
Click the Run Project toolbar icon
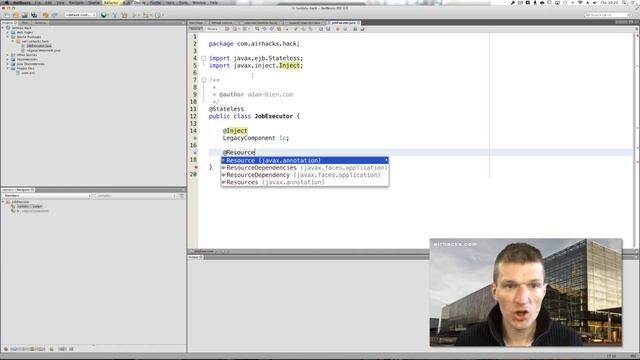click(x=135, y=15)
